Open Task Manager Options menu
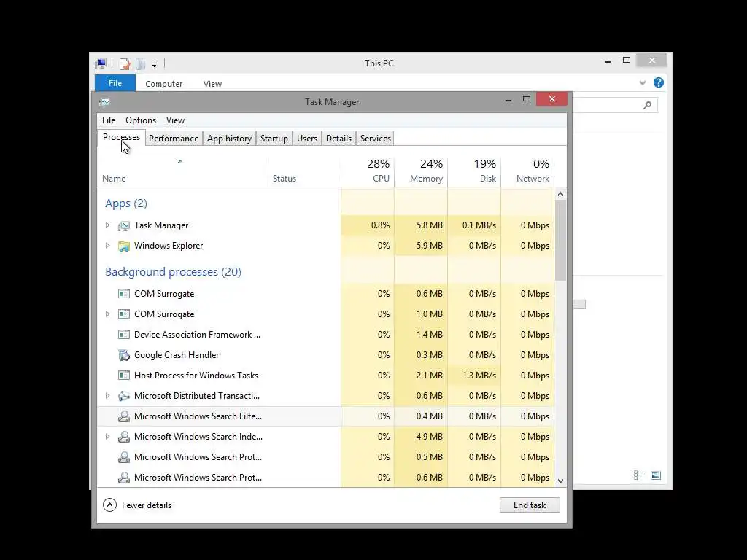Viewport: 747px width, 560px height. (x=141, y=120)
